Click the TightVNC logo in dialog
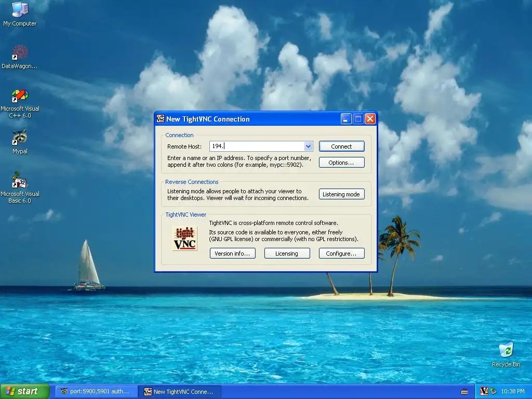Image resolution: width=532 pixels, height=399 pixels. (185, 238)
